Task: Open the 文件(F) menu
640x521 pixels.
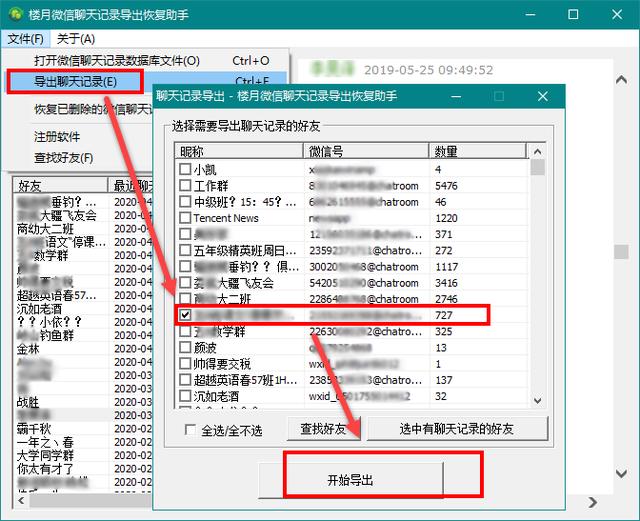Action: pyautogui.click(x=25, y=38)
